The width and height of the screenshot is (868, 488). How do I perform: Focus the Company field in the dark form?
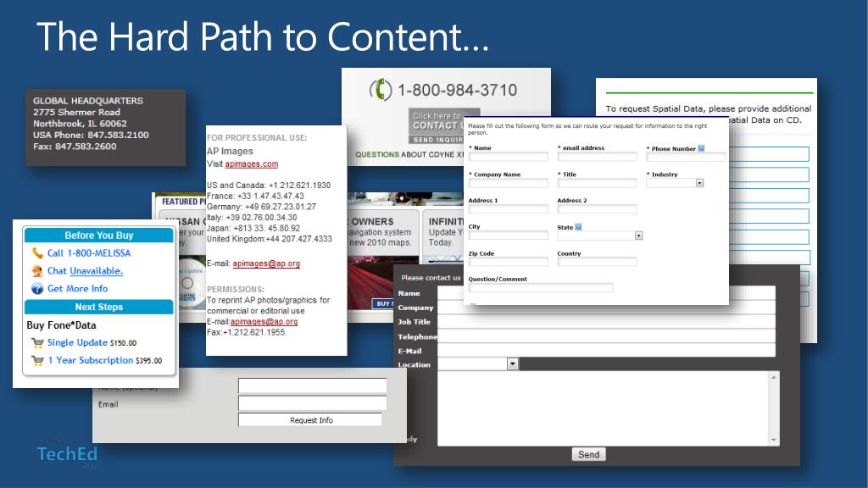click(x=607, y=308)
